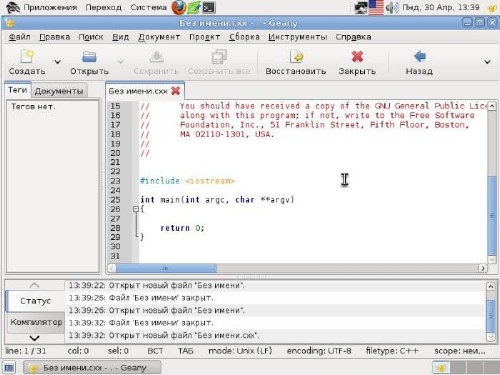Expand the Открыть recent files arrow
Image resolution: width=500 pixels, height=375 pixels.
click(x=121, y=62)
